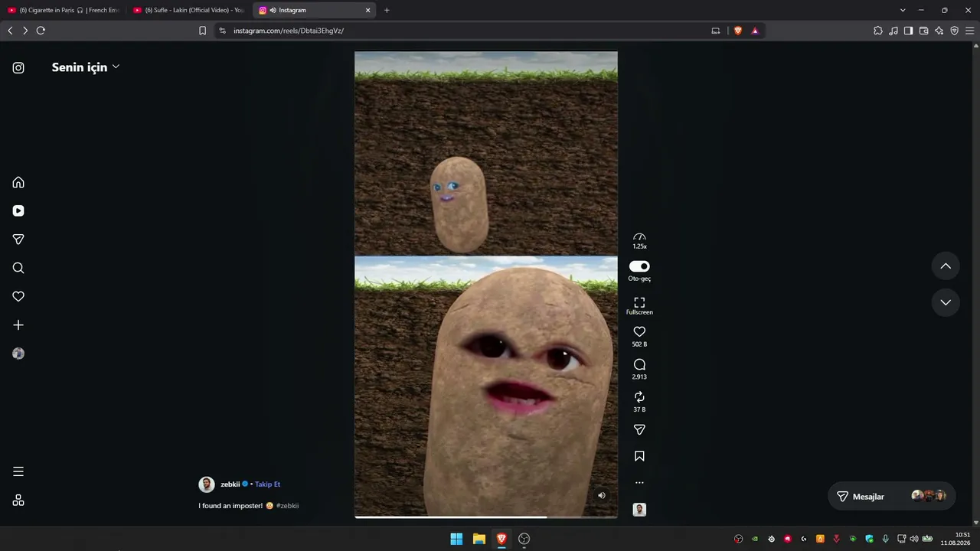Share the reel via the send icon
The image size is (980, 551).
(x=639, y=430)
